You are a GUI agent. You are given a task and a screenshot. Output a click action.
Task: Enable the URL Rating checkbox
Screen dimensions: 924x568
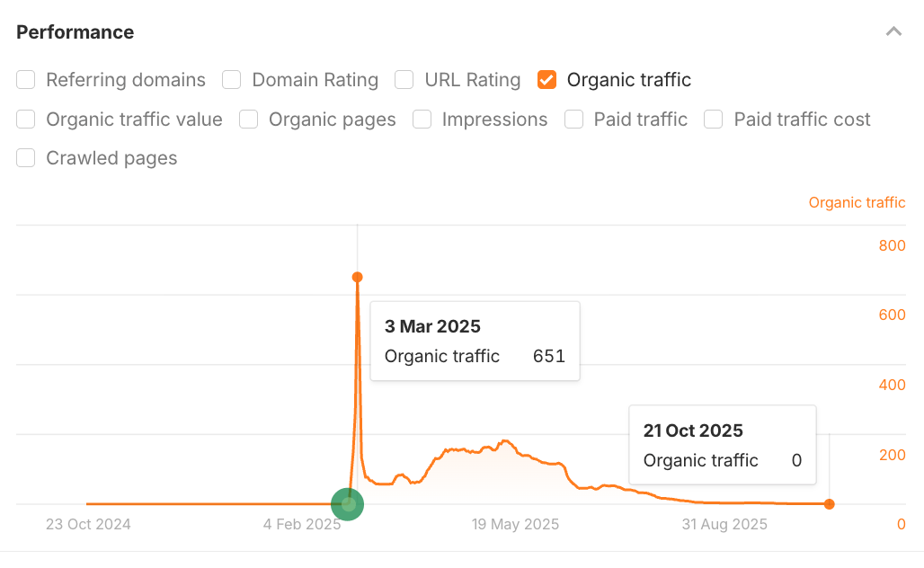[404, 80]
